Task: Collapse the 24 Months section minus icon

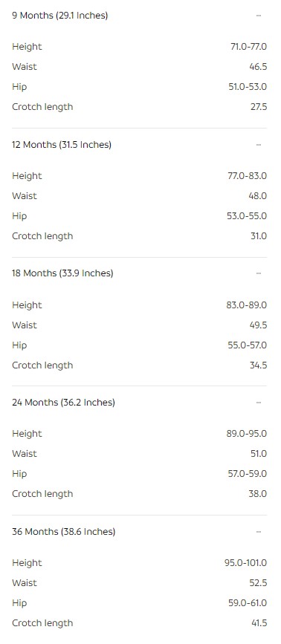Action: coord(259,403)
